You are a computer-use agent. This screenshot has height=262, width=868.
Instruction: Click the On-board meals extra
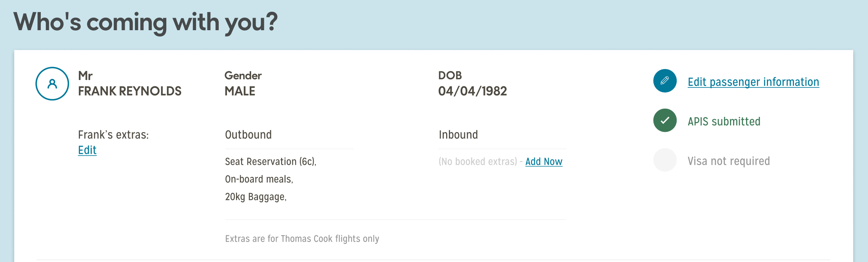259,179
